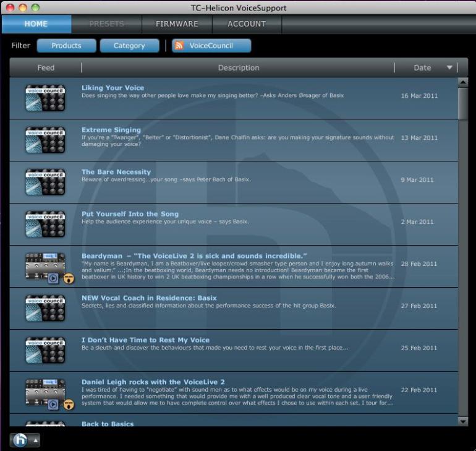The height and width of the screenshot is (451, 476).
Task: Click the Description column header
Action: 238,67
